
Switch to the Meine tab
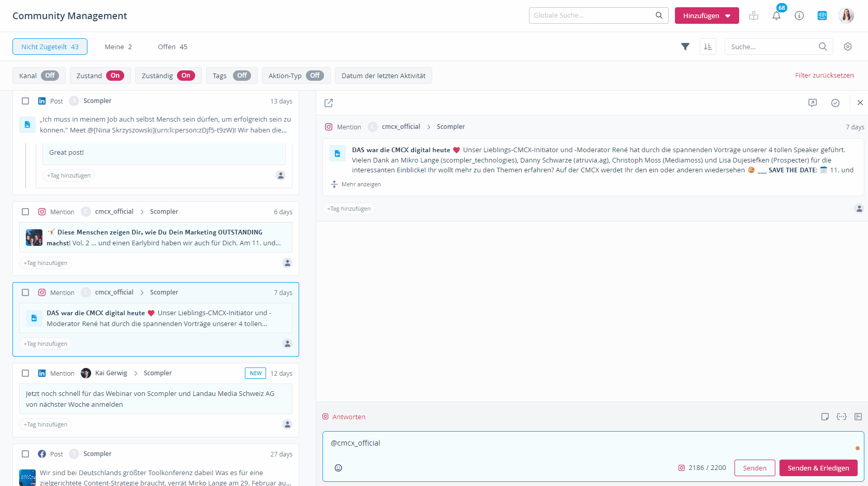(118, 47)
